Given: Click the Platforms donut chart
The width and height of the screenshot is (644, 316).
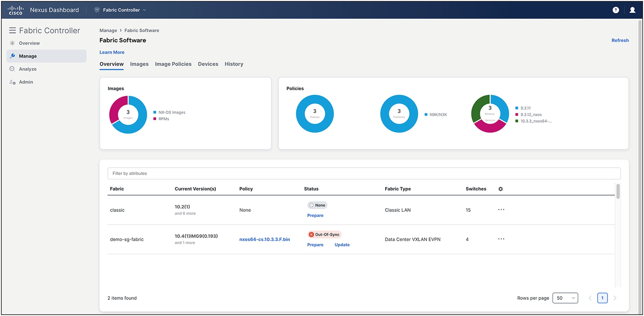Looking at the screenshot, I should tap(399, 114).
